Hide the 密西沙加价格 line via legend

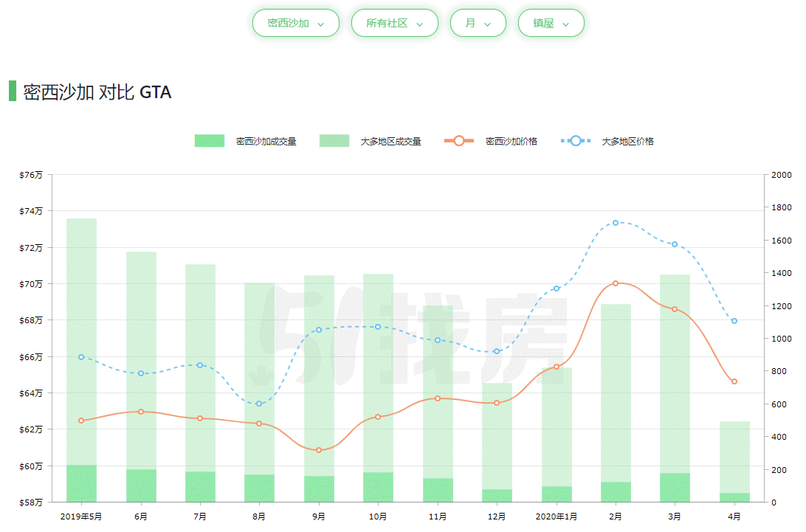tap(491, 141)
